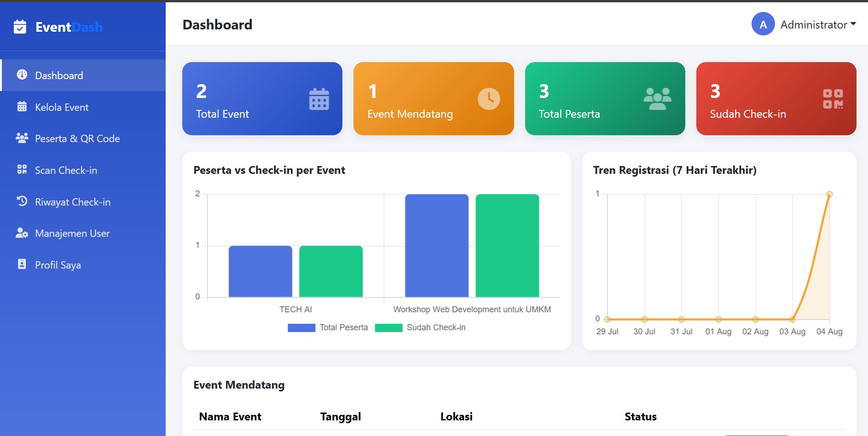Open the Administrator dropdown menu
The height and width of the screenshot is (436, 868).
[x=818, y=24]
